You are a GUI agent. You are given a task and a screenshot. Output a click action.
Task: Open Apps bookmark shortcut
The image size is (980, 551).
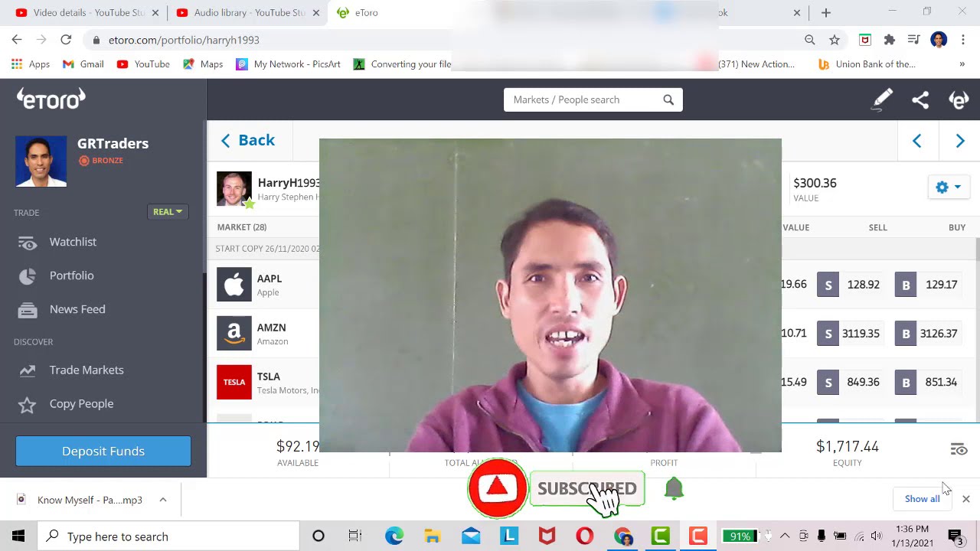pos(31,64)
